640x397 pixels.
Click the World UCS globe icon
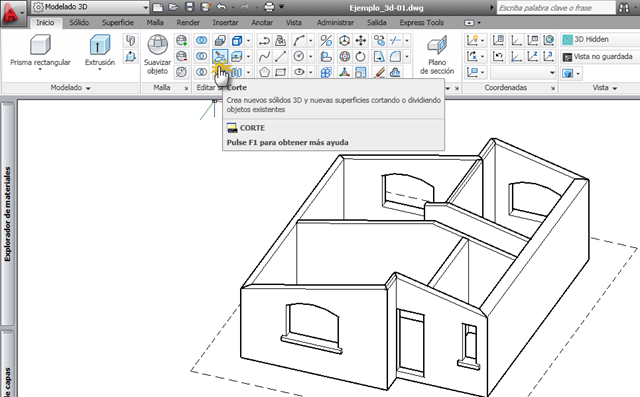click(549, 40)
